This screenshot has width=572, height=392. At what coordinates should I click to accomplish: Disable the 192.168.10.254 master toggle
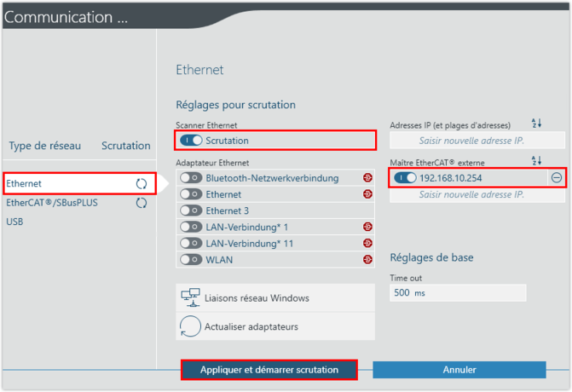(406, 178)
